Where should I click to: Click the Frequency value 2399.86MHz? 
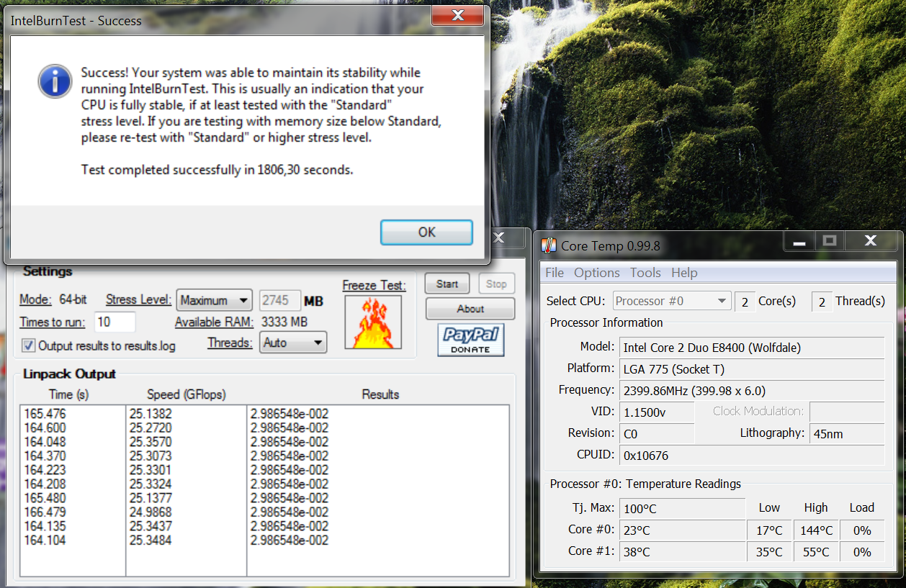point(753,391)
